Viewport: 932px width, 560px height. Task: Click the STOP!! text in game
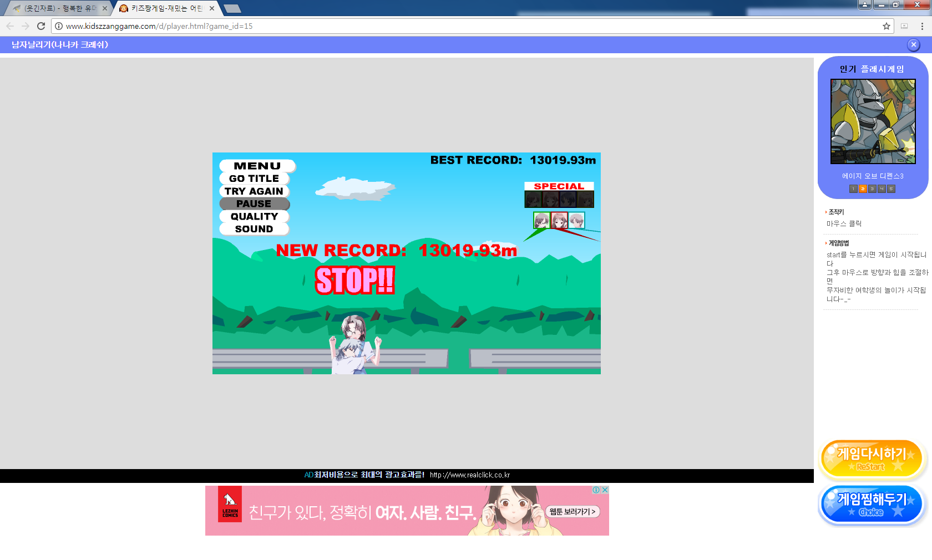[355, 280]
